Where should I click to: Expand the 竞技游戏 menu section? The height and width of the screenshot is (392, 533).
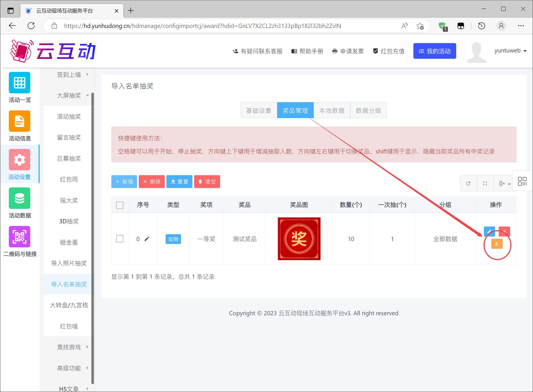coord(69,347)
